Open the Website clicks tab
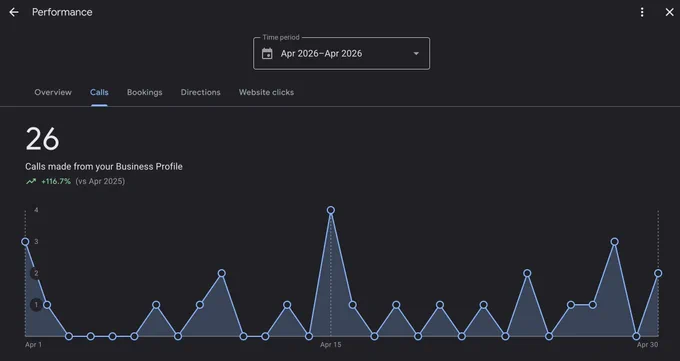The height and width of the screenshot is (361, 680). (x=266, y=92)
